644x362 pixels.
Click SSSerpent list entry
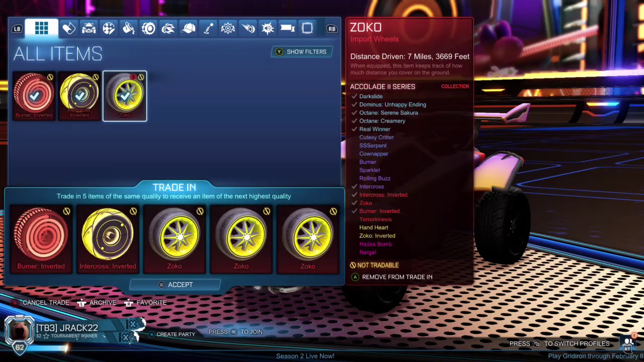click(373, 146)
